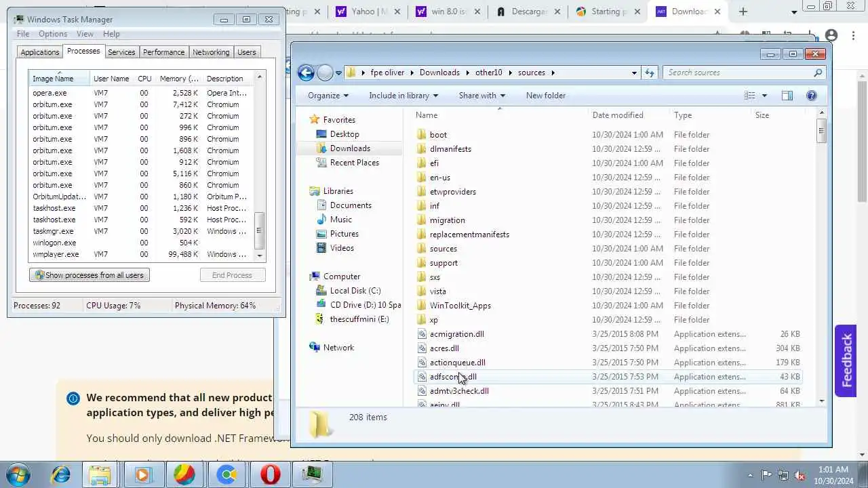This screenshot has height=488, width=868.
Task: Click the Network icon in the navigation pane
Action: pyautogui.click(x=315, y=348)
